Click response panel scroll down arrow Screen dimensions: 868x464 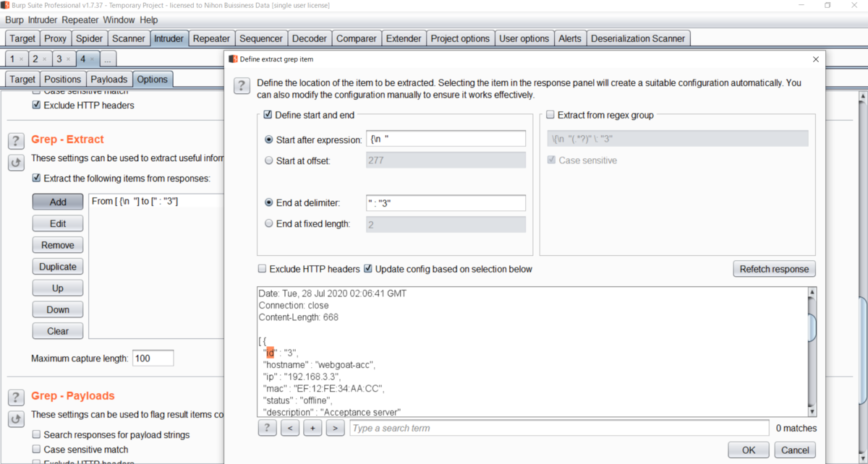point(812,411)
